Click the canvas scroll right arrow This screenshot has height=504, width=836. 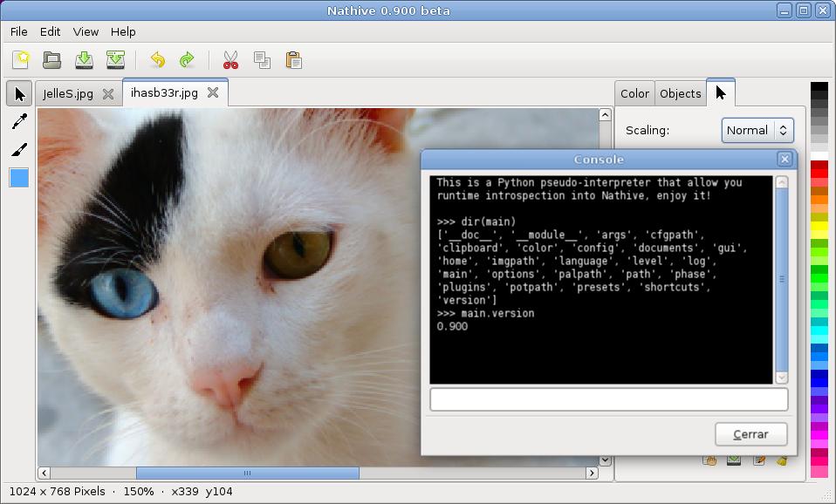click(592, 473)
